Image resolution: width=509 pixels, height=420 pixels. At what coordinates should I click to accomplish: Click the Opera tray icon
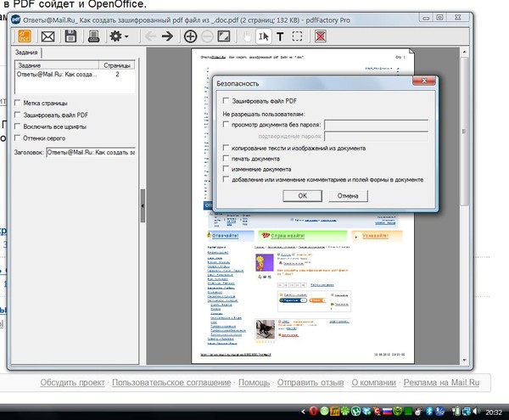pos(313,412)
